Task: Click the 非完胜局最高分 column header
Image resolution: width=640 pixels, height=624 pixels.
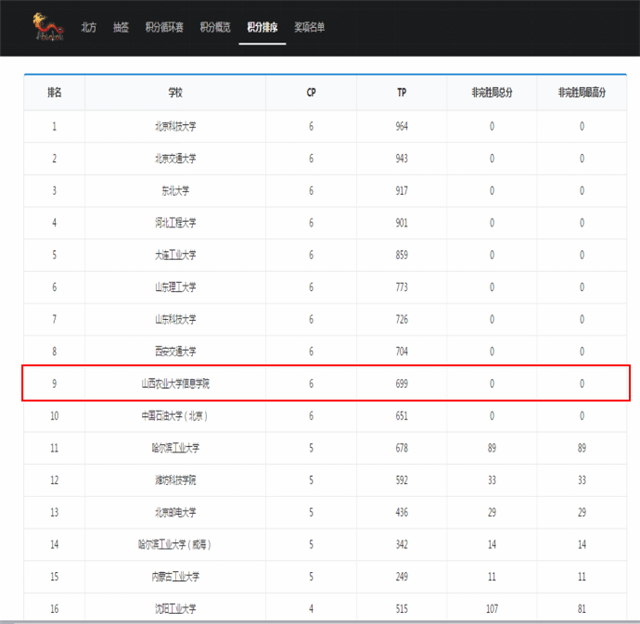Action: [x=582, y=93]
